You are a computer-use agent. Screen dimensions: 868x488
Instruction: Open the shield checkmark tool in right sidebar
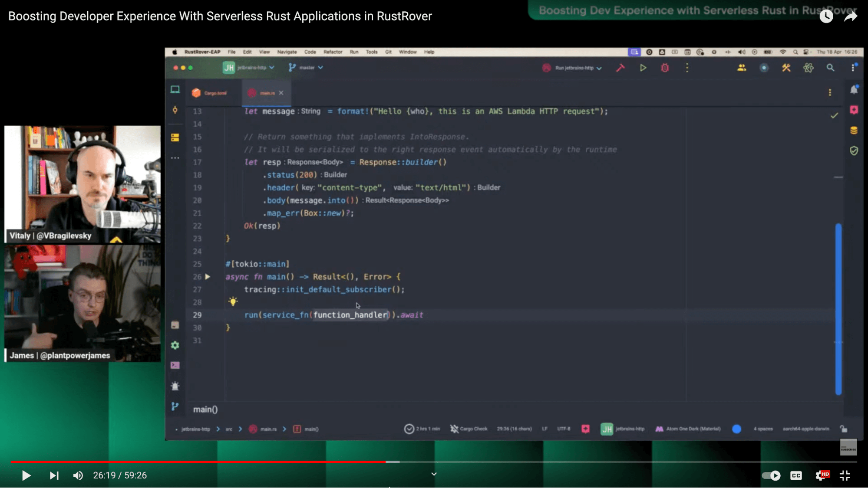click(854, 151)
